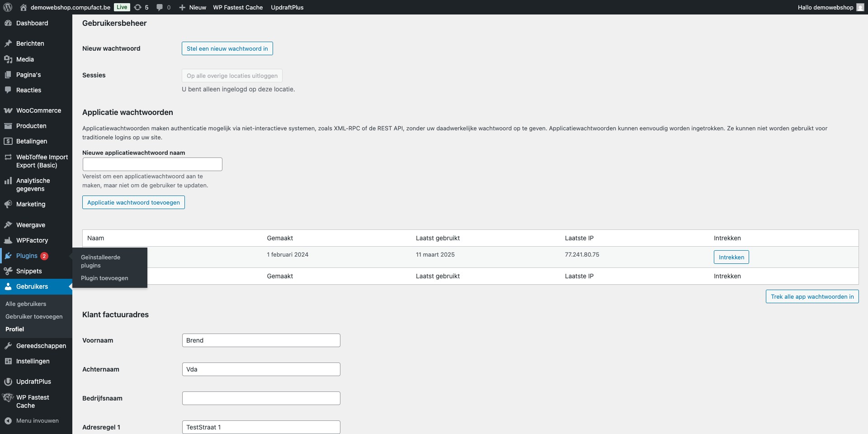
Task: Click Applicatie wachtwoord toevoegen button
Action: click(133, 202)
